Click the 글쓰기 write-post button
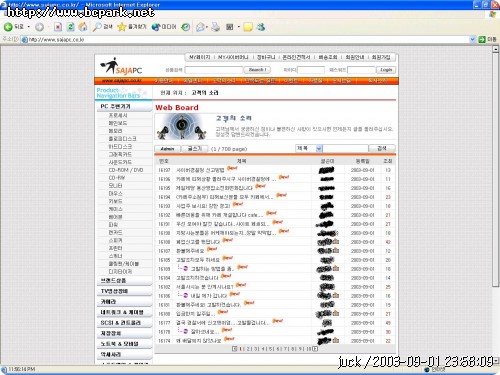 click(x=195, y=149)
